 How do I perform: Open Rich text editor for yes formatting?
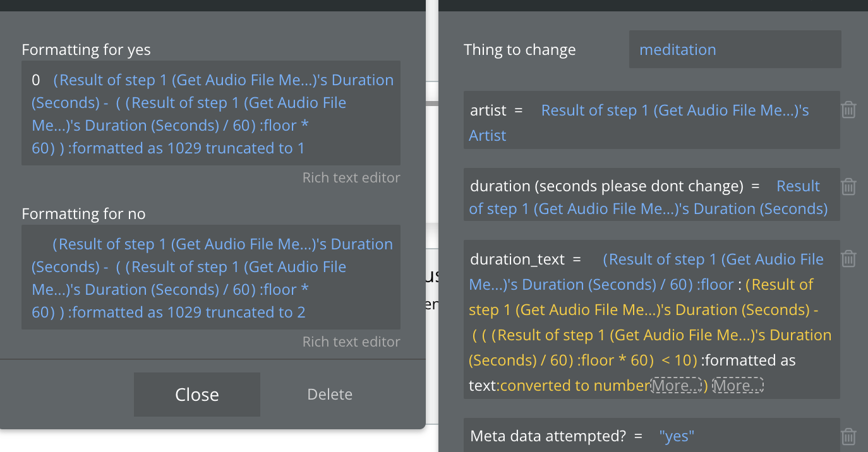[351, 178]
